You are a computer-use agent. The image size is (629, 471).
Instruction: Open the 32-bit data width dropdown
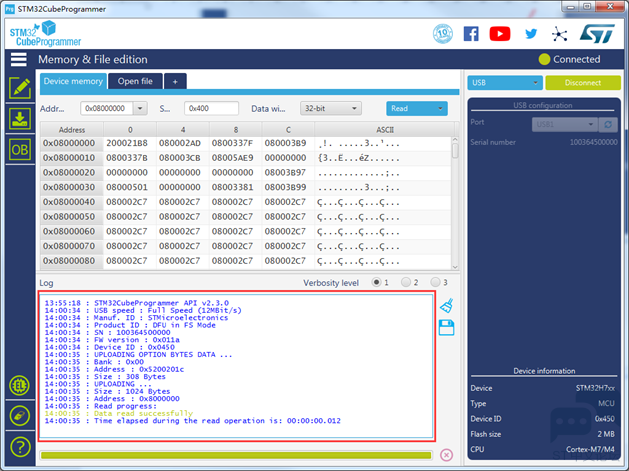point(331,108)
